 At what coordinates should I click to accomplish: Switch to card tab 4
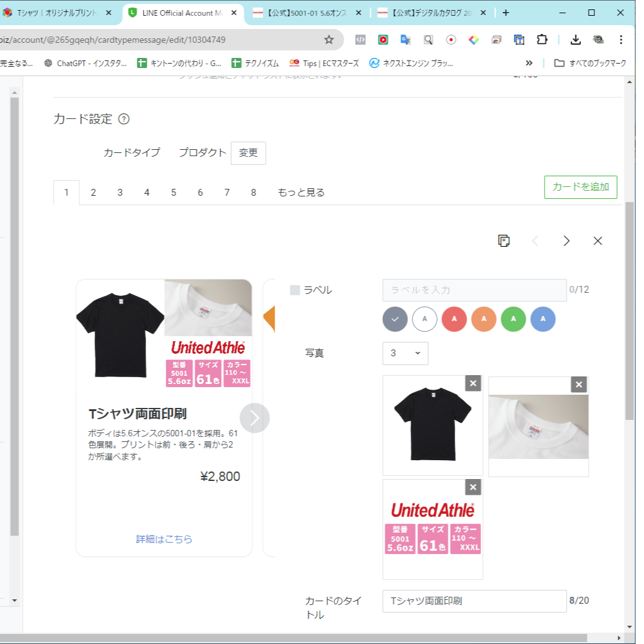[147, 192]
